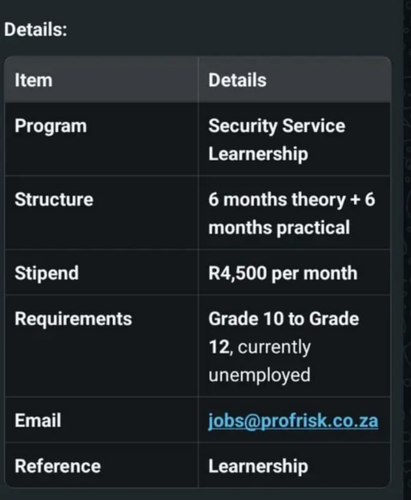Select the Details column header

[237, 80]
